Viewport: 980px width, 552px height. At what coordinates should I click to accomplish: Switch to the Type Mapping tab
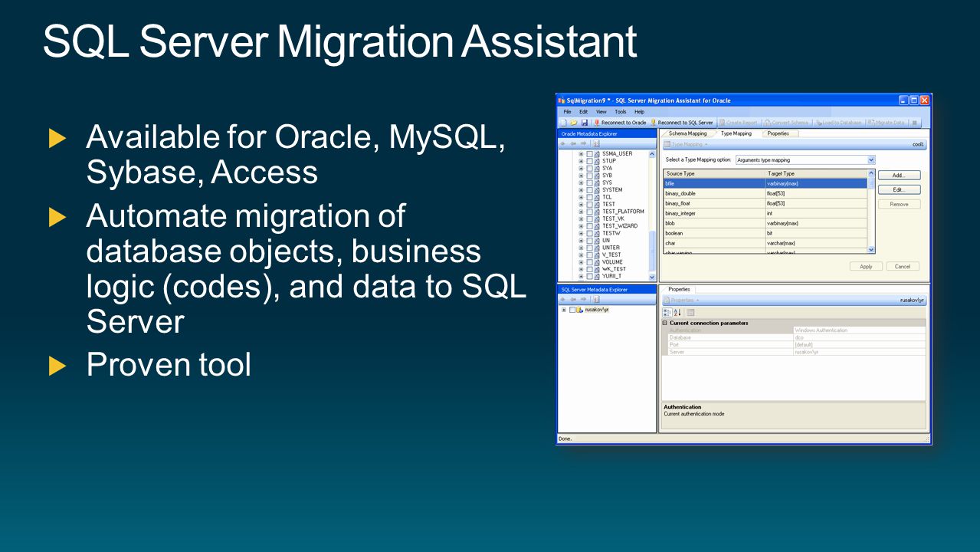[736, 133]
